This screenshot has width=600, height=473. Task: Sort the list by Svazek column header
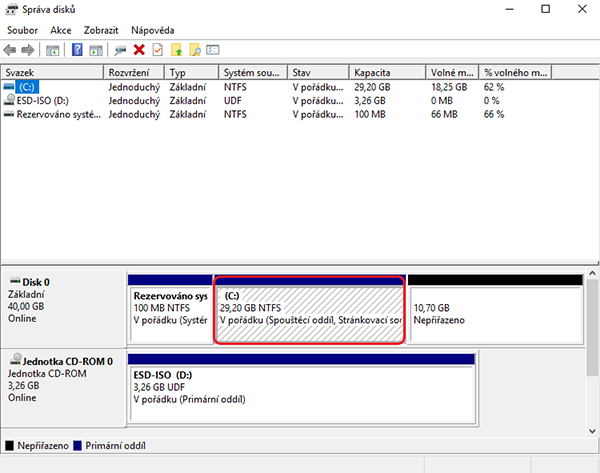pos(52,73)
